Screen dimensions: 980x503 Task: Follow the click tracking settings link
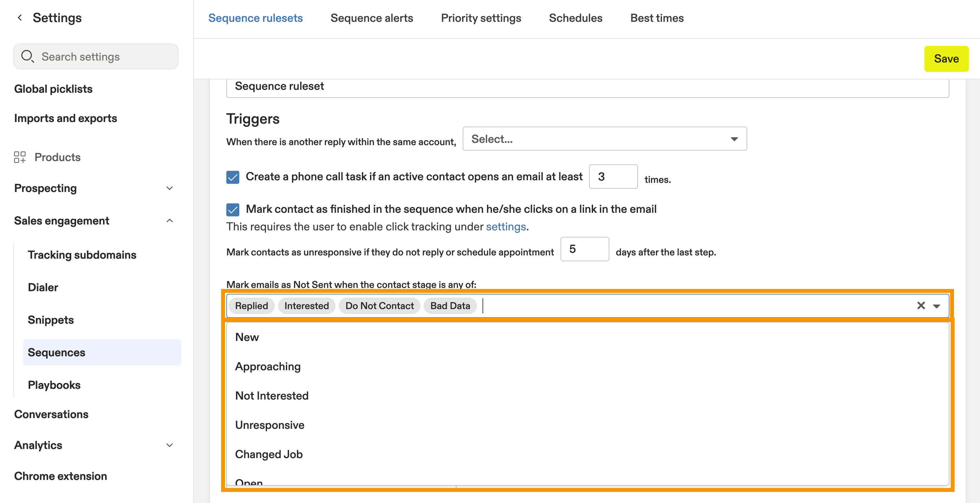click(506, 227)
